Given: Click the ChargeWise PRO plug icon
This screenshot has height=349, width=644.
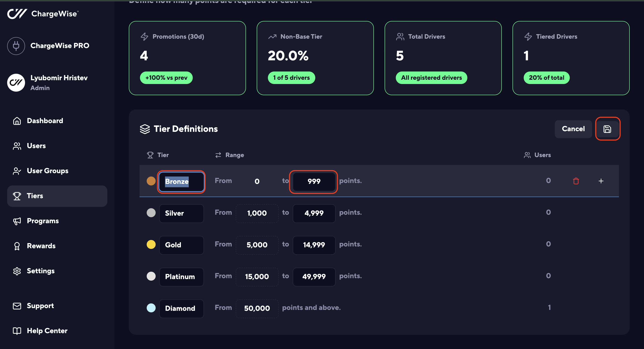Looking at the screenshot, I should point(16,46).
